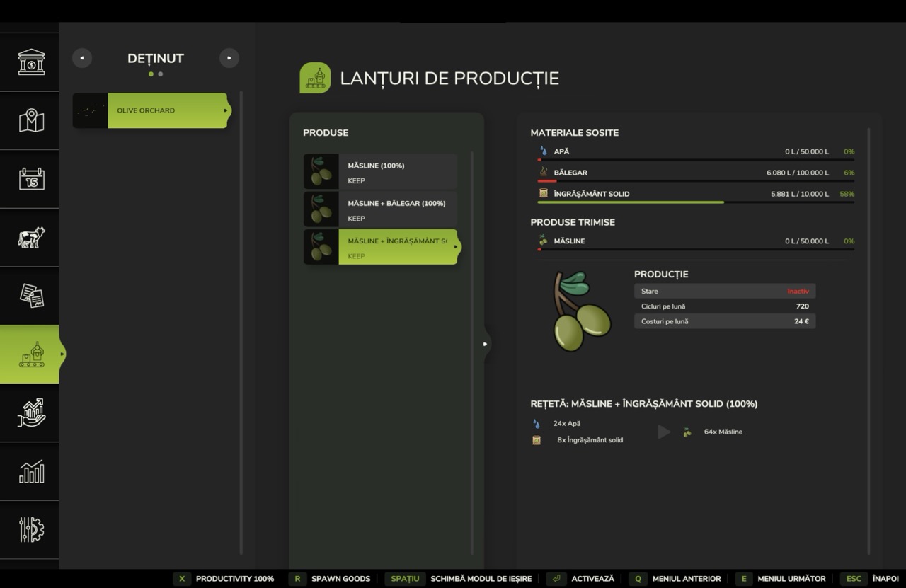The height and width of the screenshot is (588, 906).
Task: Toggle the Productivity 100% option
Action: point(225,579)
